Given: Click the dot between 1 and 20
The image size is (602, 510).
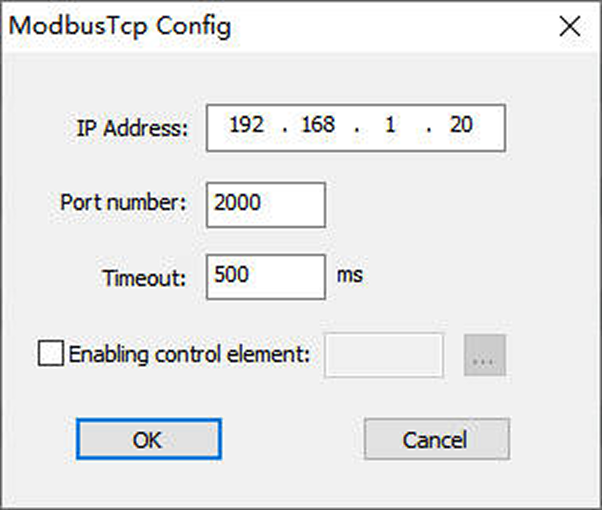Looking at the screenshot, I should [x=428, y=130].
